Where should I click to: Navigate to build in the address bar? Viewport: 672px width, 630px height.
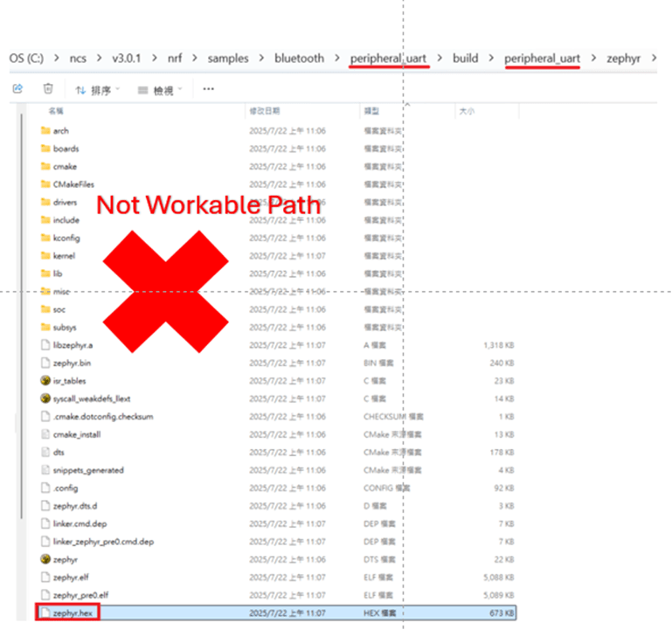coord(465,59)
